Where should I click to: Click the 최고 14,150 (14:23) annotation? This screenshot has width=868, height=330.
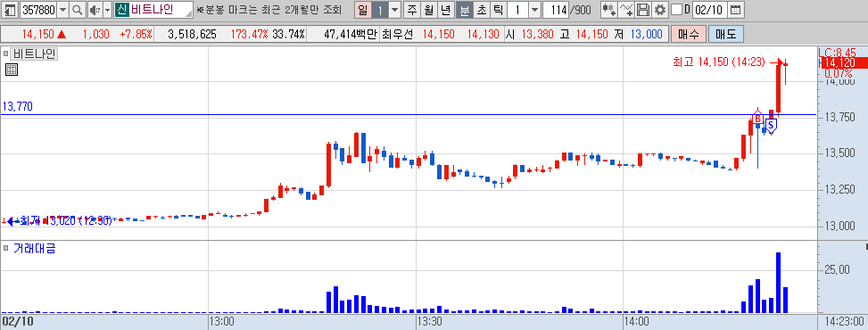coord(718,62)
